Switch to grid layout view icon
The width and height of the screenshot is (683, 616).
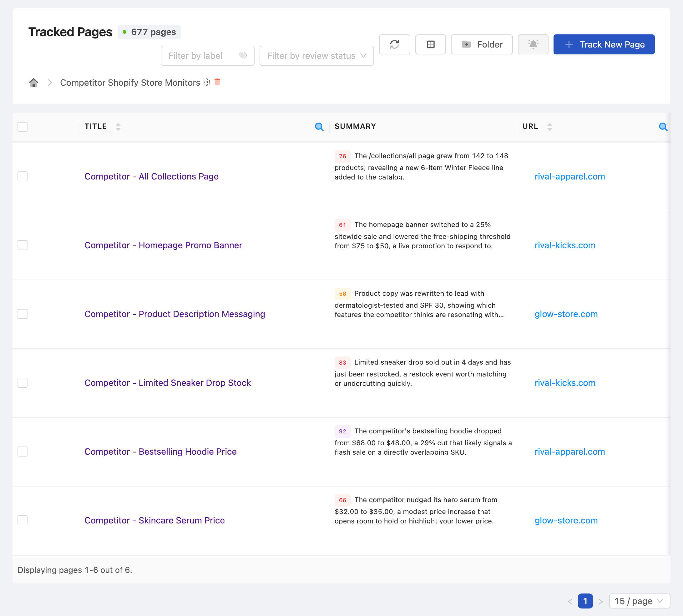pyautogui.click(x=431, y=44)
